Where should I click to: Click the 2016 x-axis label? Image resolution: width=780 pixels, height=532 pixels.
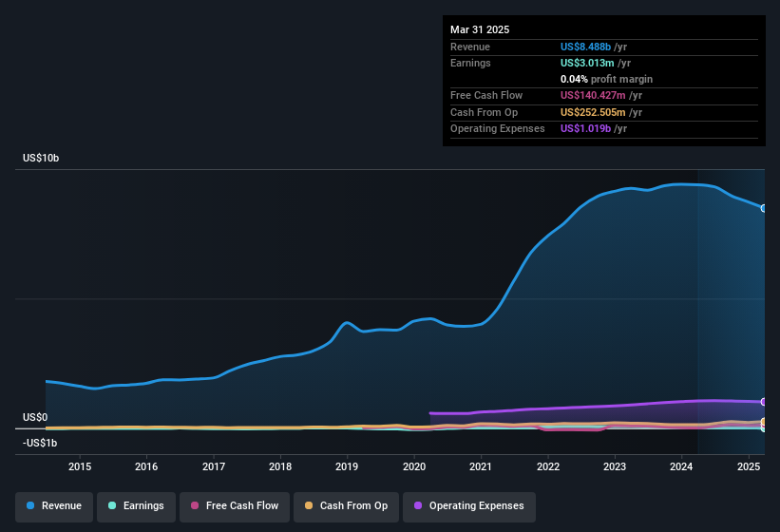(146, 466)
